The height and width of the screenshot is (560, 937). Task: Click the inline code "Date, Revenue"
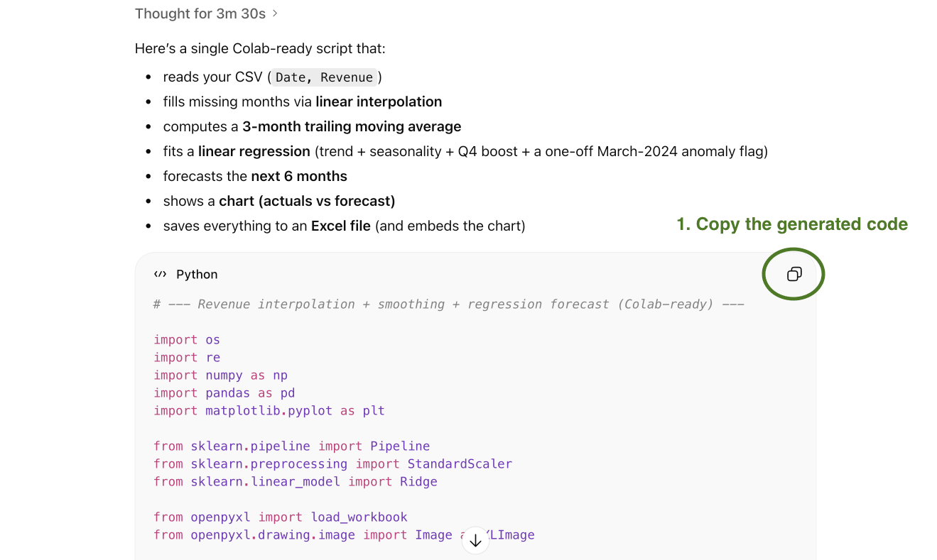(324, 77)
